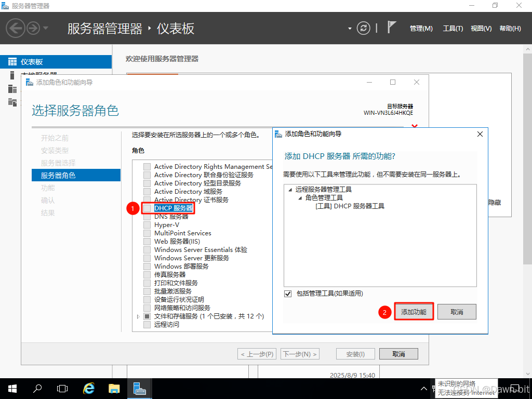Open File Explorer from taskbar
532x399 pixels.
pos(114,389)
